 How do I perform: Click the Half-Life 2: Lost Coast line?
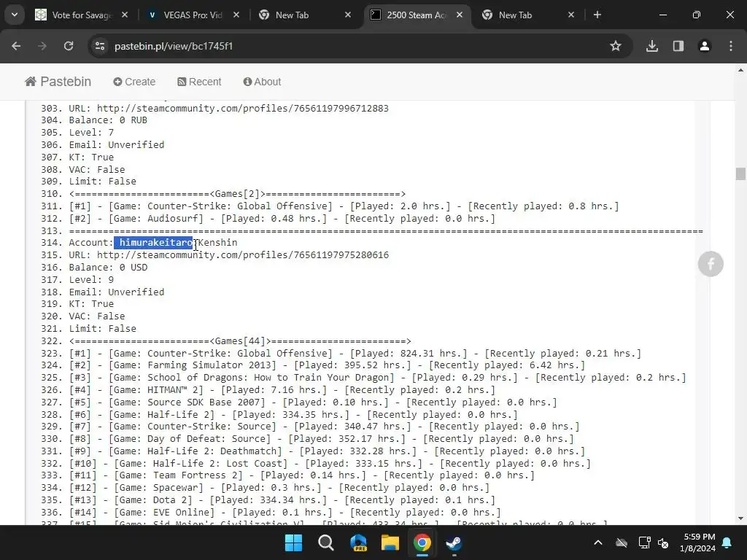[x=330, y=463]
